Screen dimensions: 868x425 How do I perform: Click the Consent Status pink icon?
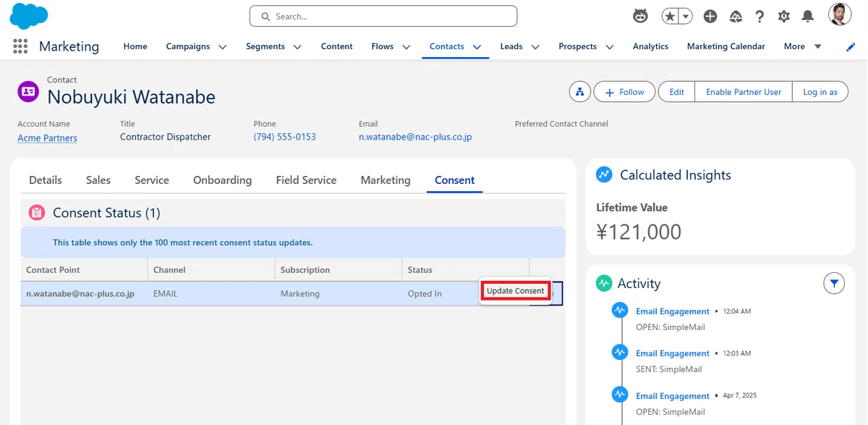[x=36, y=213]
